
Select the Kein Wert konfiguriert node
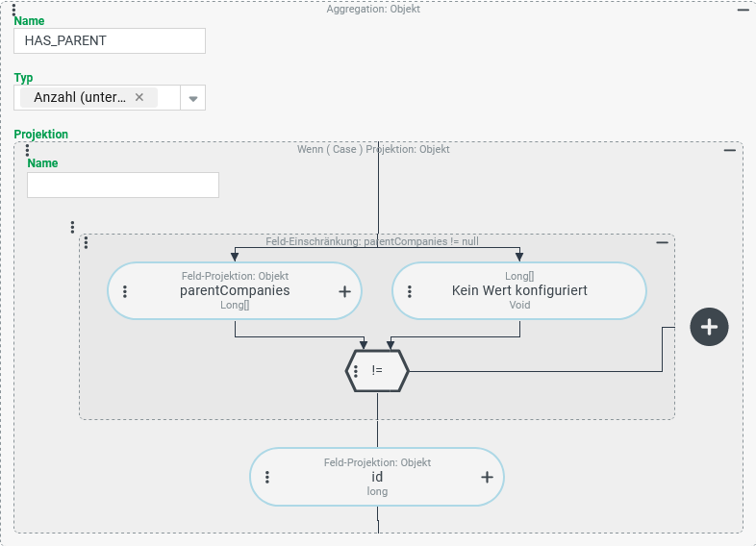point(519,290)
